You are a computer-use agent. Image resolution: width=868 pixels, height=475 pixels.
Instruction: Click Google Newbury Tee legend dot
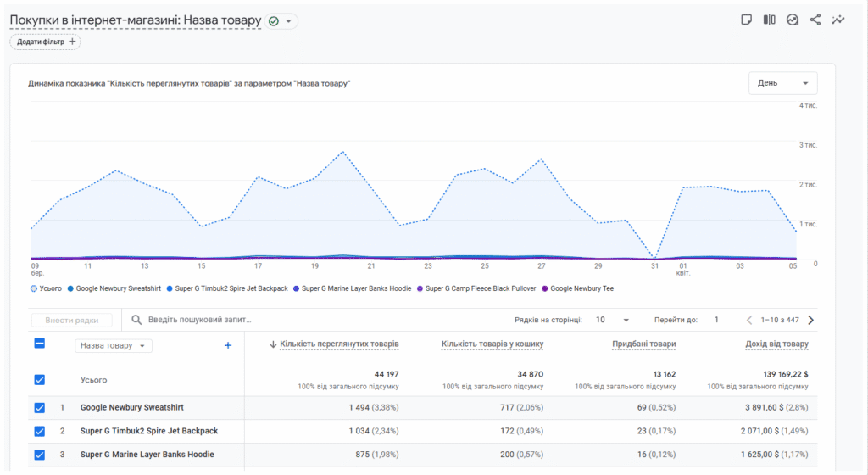[545, 288]
